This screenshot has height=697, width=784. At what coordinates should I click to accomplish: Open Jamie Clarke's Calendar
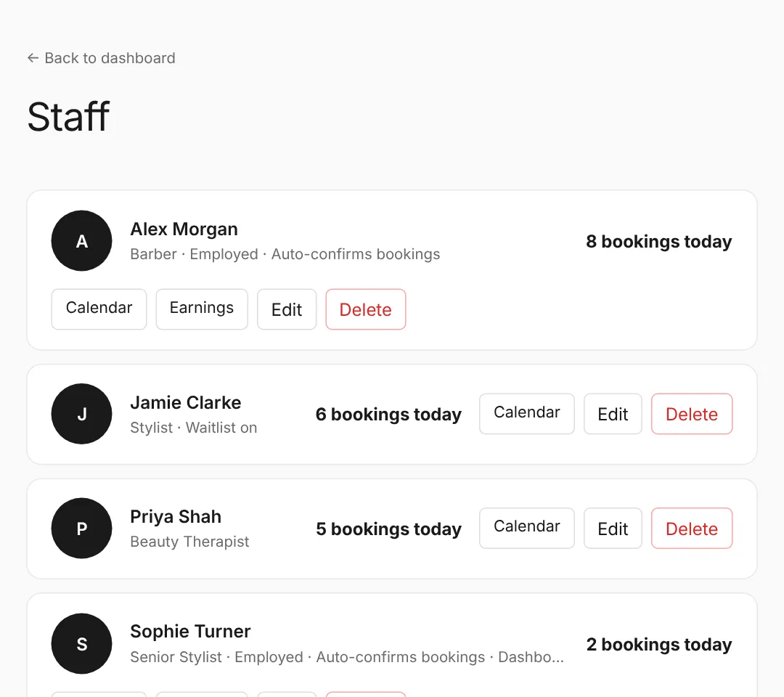(x=527, y=414)
